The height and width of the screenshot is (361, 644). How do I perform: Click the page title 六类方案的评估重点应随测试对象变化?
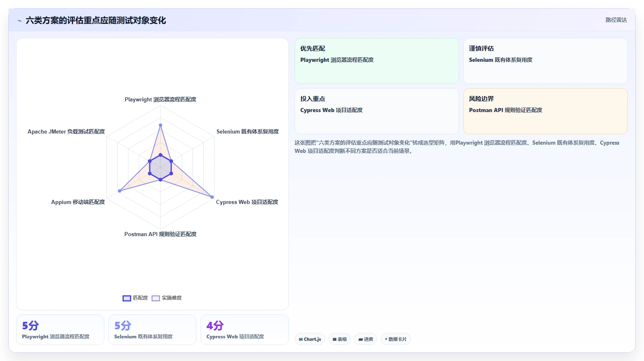pyautogui.click(x=96, y=21)
